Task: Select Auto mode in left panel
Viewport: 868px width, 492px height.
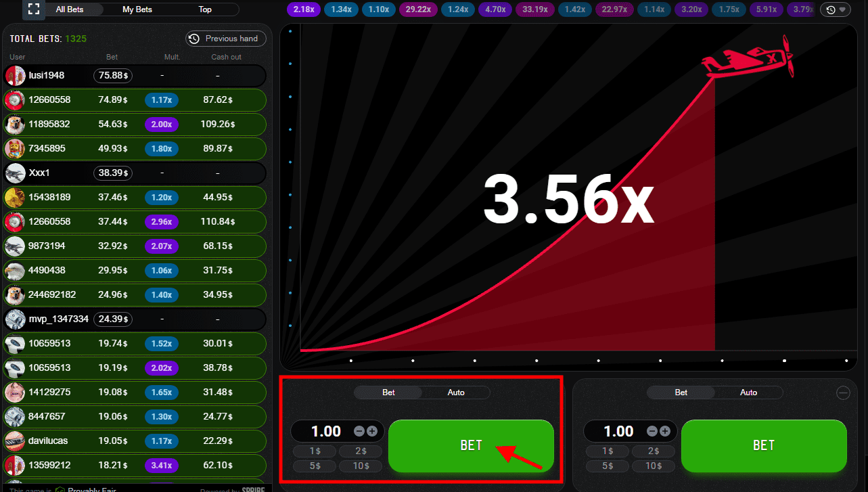Action: 456,393
